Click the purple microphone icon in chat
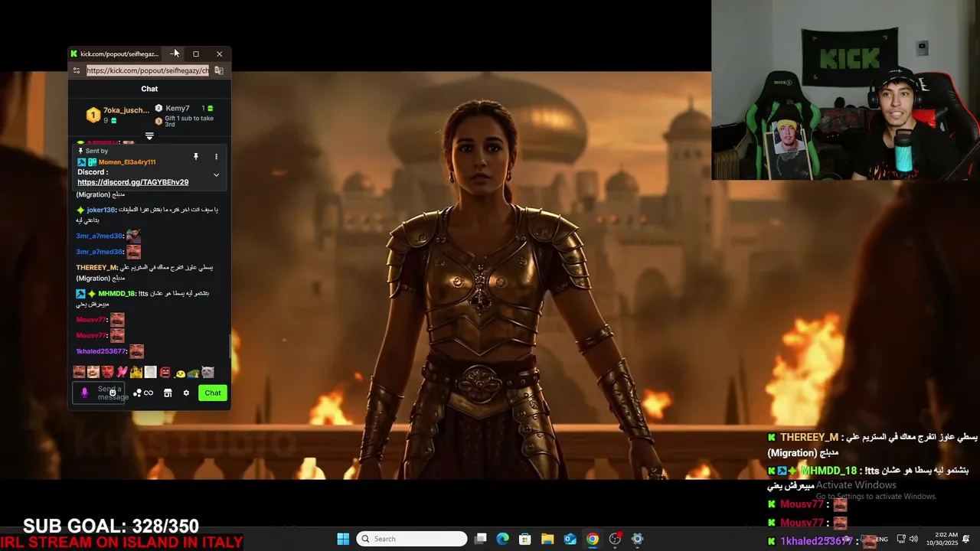980x551 pixels. [x=85, y=393]
